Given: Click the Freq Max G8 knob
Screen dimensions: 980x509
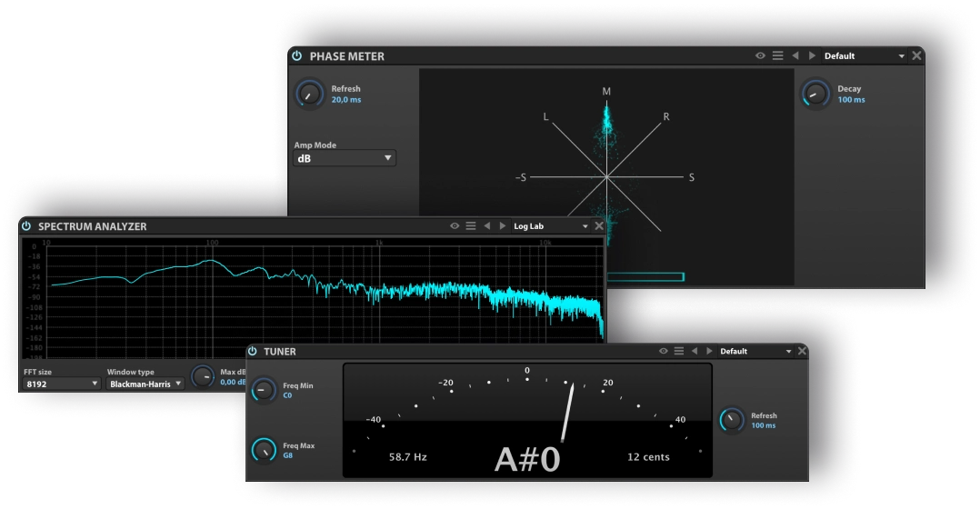Looking at the screenshot, I should (x=264, y=449).
